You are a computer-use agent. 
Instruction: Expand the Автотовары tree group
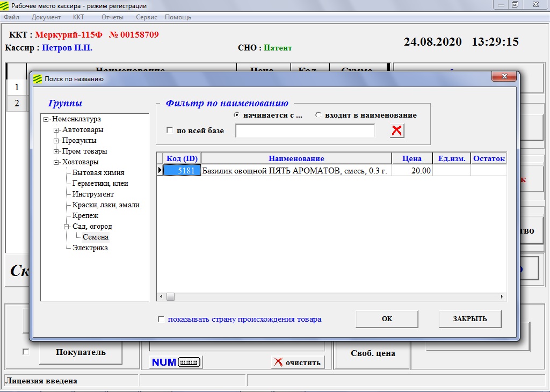(x=56, y=130)
